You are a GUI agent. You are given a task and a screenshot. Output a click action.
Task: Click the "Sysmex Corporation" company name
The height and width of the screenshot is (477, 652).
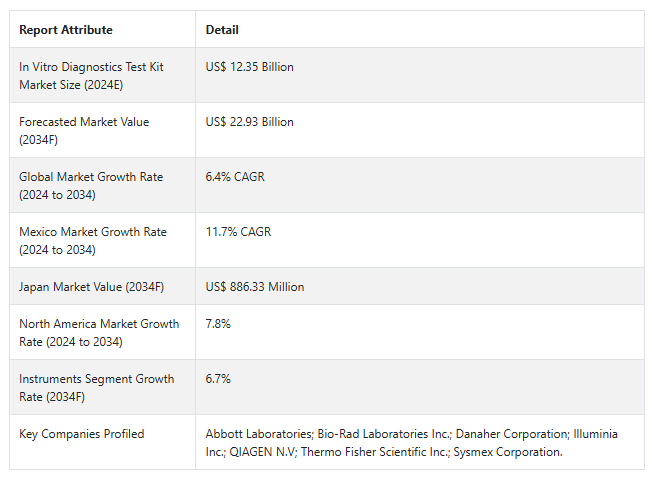(x=508, y=452)
